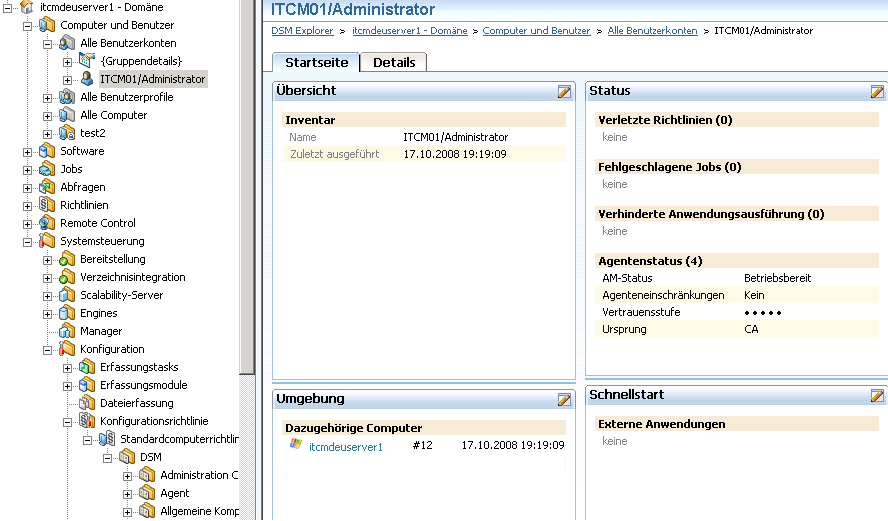Click the Vertrauensstufe dots rating
This screenshot has height=521, width=888.
click(763, 313)
